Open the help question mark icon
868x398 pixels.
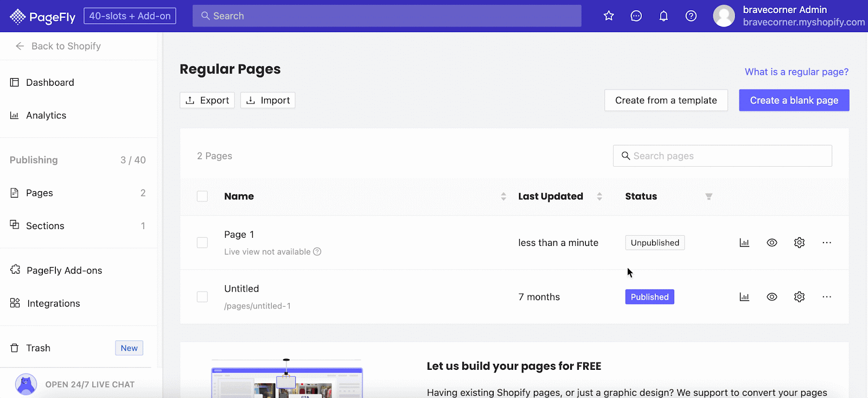[691, 16]
